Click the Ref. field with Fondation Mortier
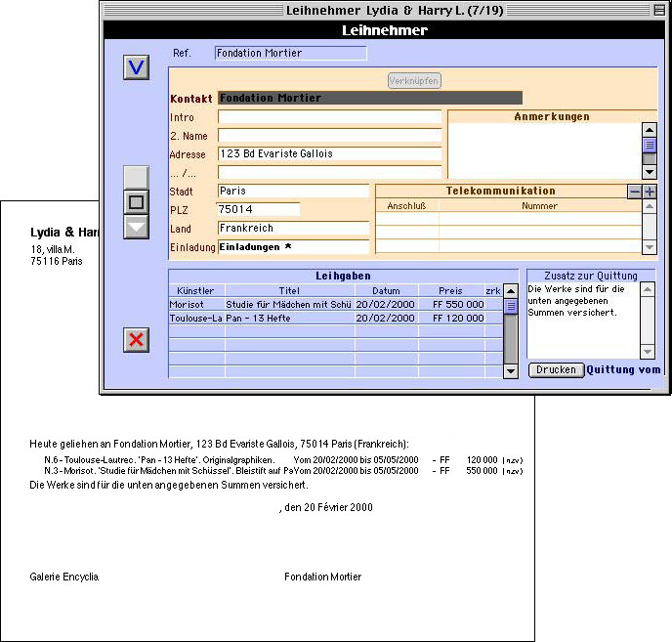Image resolution: width=672 pixels, height=642 pixels. point(290,53)
